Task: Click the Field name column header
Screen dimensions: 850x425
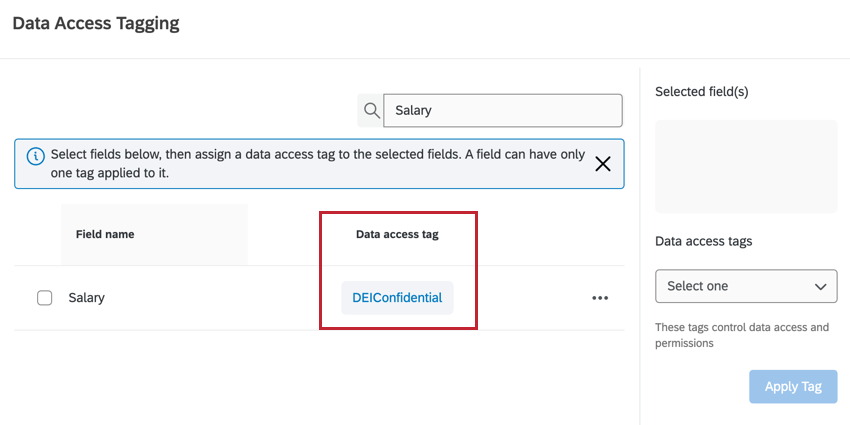Action: click(x=105, y=234)
